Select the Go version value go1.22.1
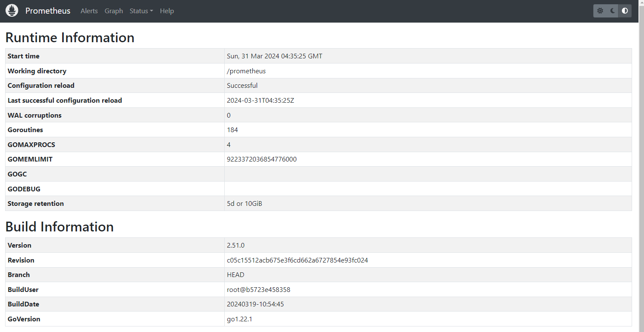 [240, 319]
